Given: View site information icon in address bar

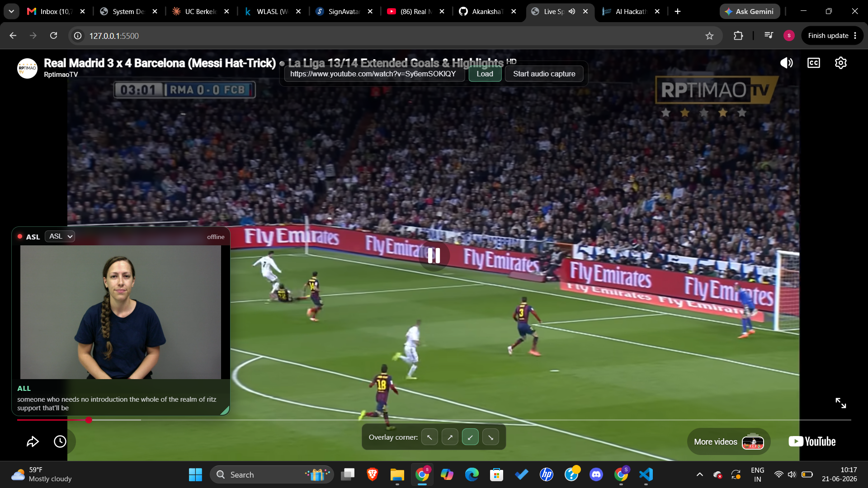Looking at the screenshot, I should (x=78, y=36).
